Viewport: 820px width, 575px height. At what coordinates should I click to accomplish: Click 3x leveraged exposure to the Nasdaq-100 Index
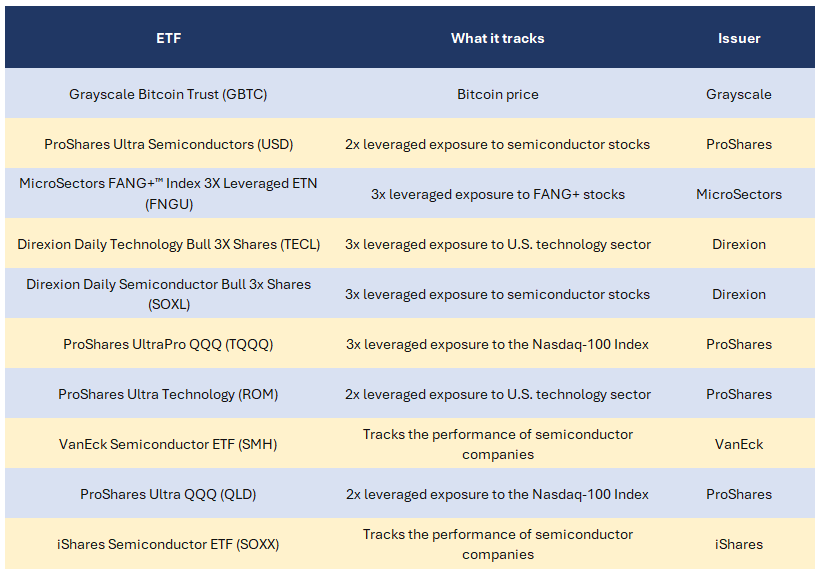pyautogui.click(x=497, y=344)
